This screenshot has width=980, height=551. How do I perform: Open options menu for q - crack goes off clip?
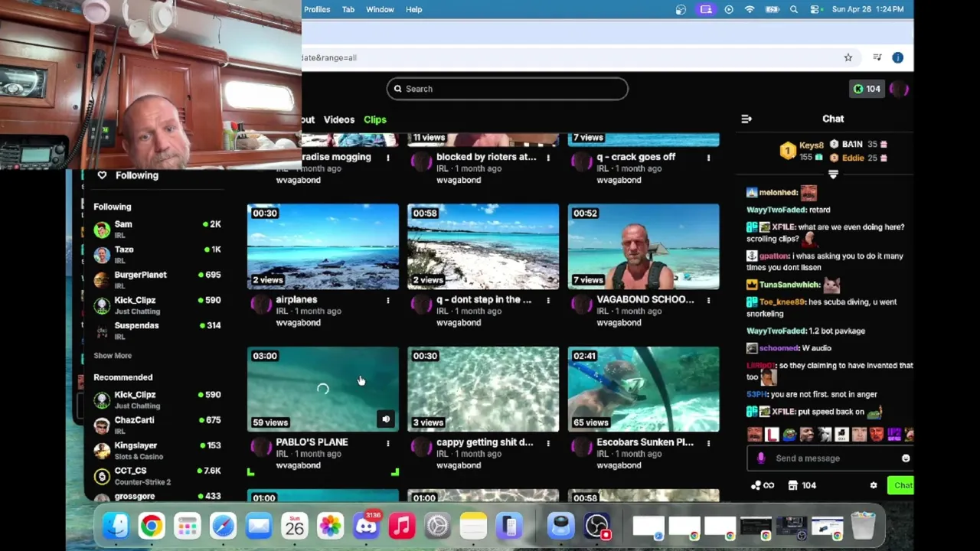click(708, 158)
